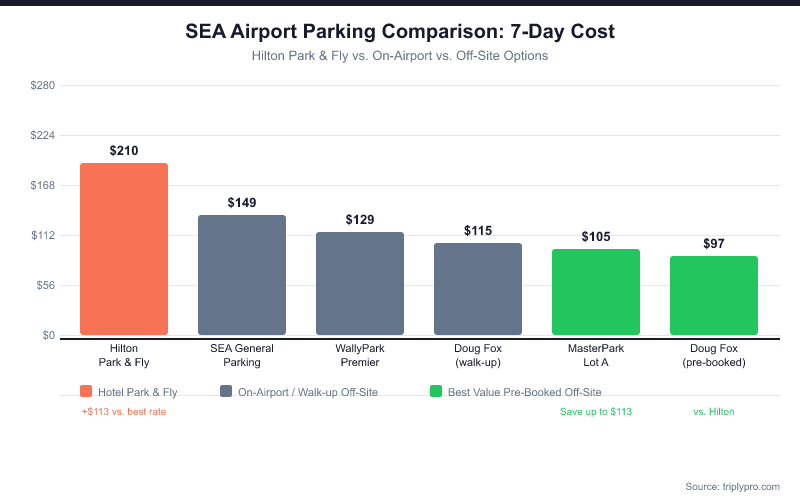Click the Save up to $113 note
This screenshot has width=800, height=500.
click(596, 412)
